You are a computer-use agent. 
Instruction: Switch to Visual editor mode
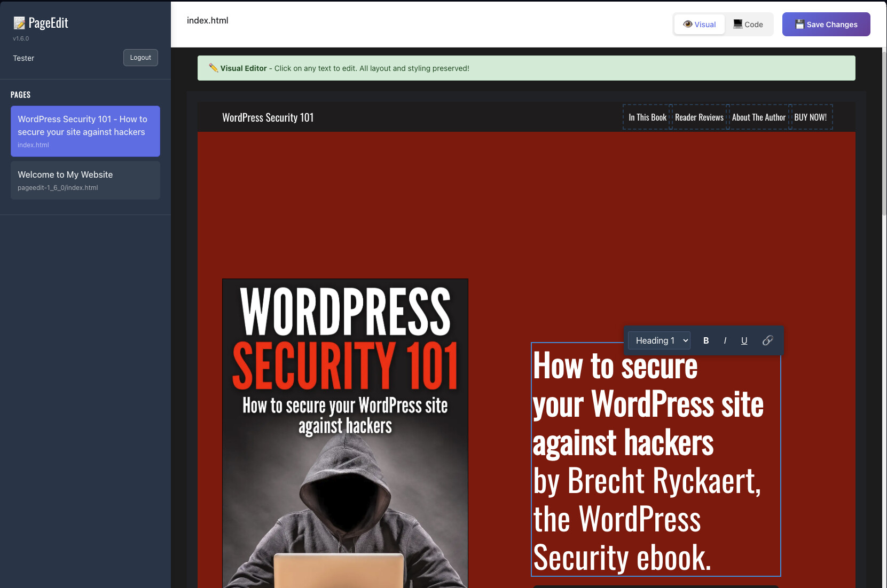(699, 25)
